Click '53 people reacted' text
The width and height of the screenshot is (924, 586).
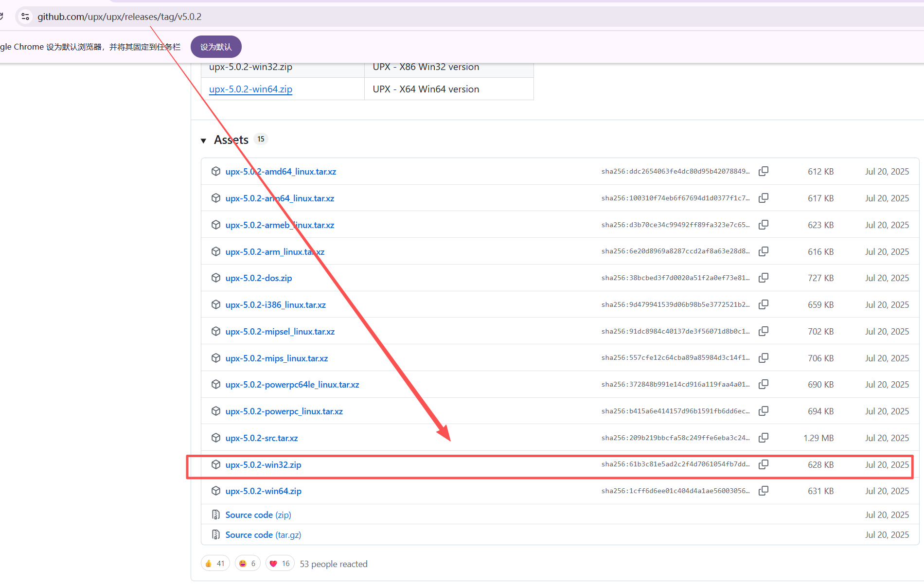click(334, 564)
